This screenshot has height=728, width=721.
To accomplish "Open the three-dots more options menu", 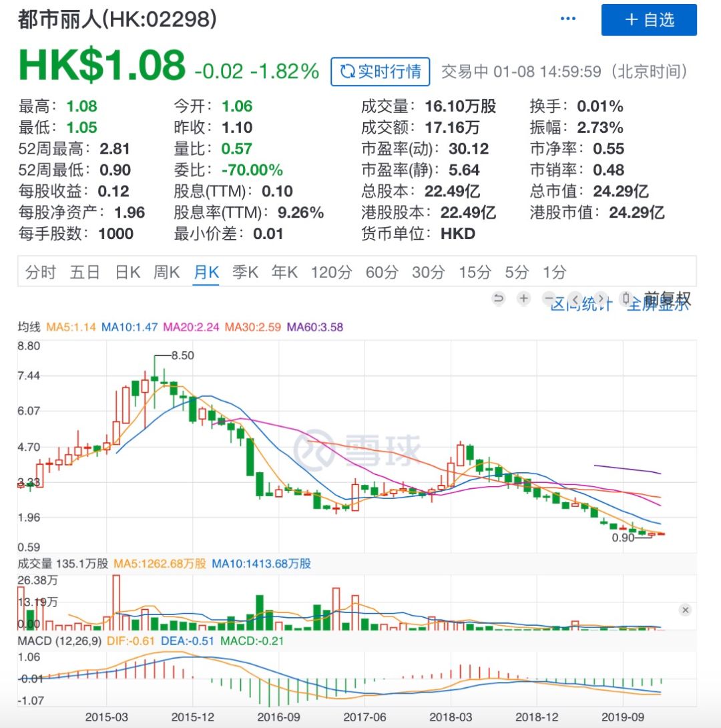I will [568, 19].
